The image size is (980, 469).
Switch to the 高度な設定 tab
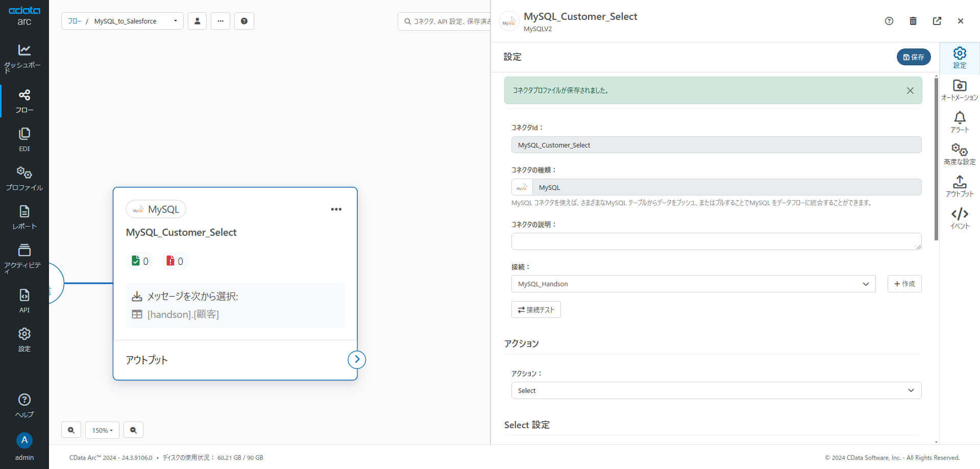(x=960, y=154)
